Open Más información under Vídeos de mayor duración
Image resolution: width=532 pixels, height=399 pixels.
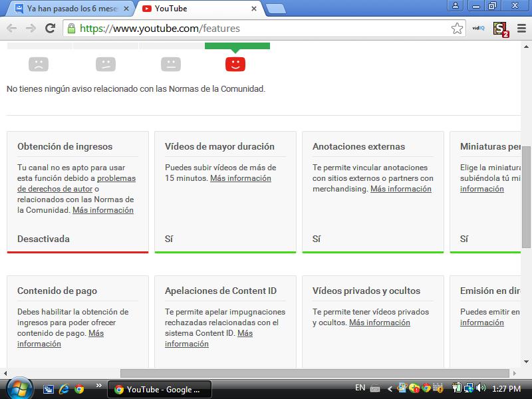(x=241, y=178)
